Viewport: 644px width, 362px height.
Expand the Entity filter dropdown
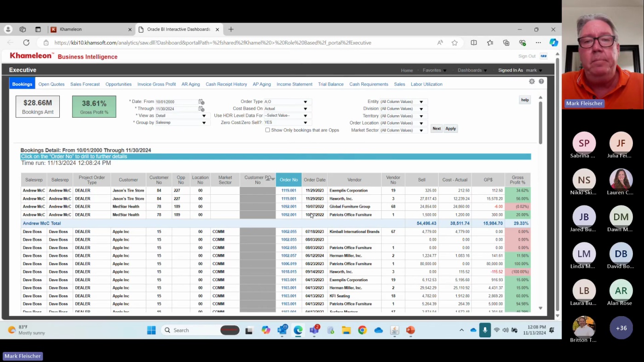421,102
